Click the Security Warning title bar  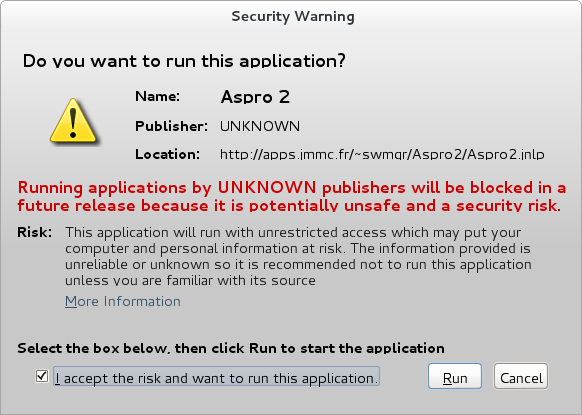pyautogui.click(x=292, y=16)
